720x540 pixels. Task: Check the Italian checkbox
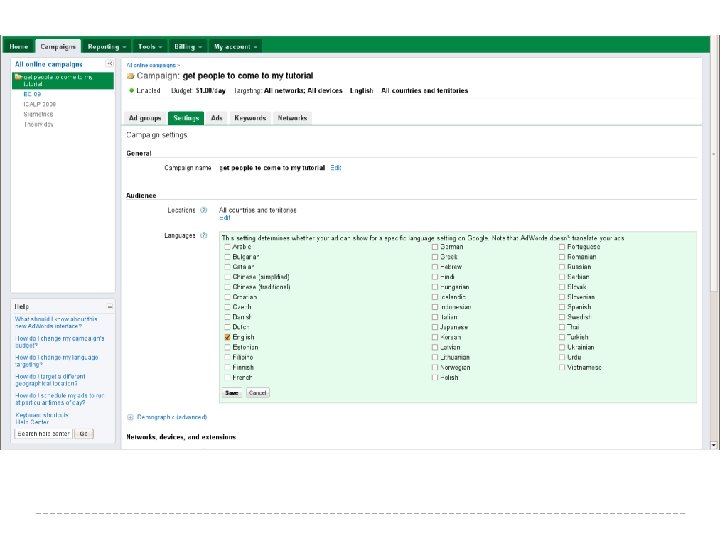pos(435,317)
